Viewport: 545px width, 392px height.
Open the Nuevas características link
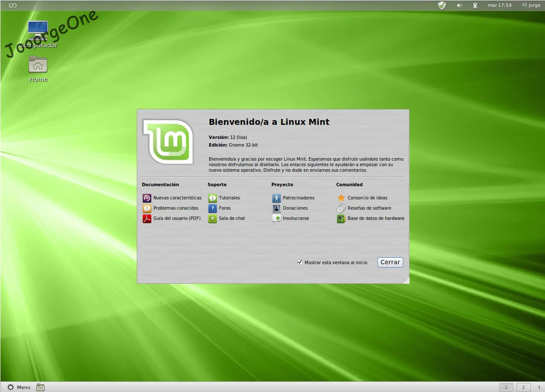pyautogui.click(x=178, y=198)
